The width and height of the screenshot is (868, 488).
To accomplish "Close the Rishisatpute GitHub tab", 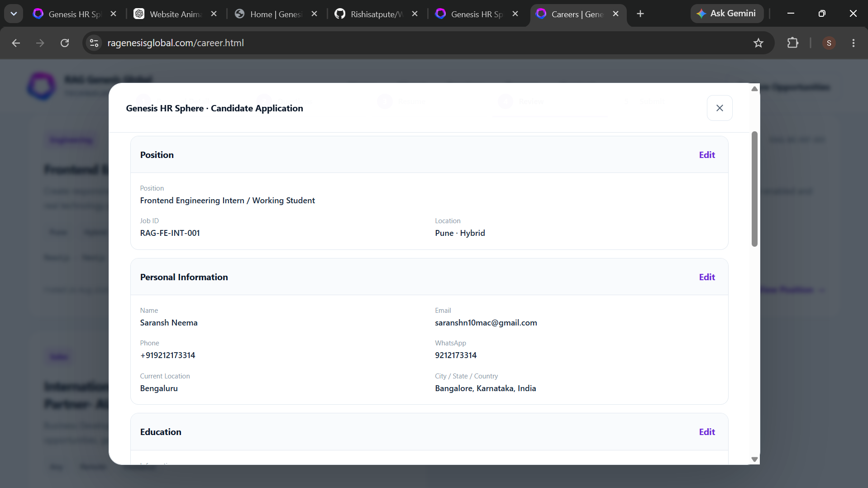I will click(415, 14).
